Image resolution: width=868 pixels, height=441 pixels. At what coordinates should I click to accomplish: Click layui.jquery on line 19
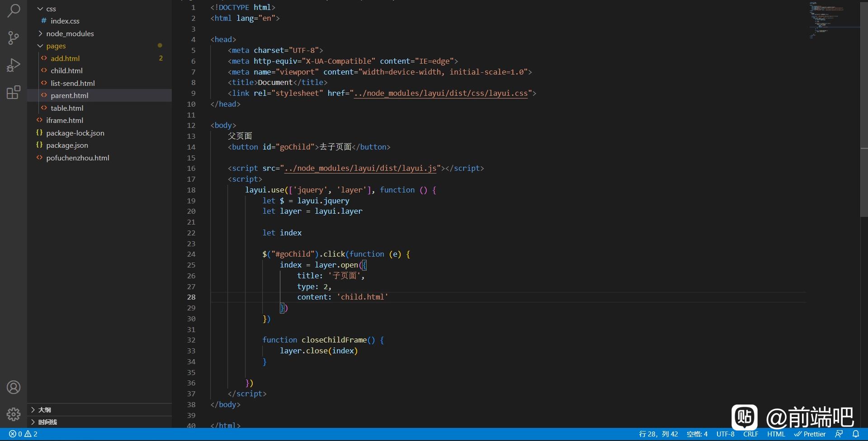pos(323,201)
